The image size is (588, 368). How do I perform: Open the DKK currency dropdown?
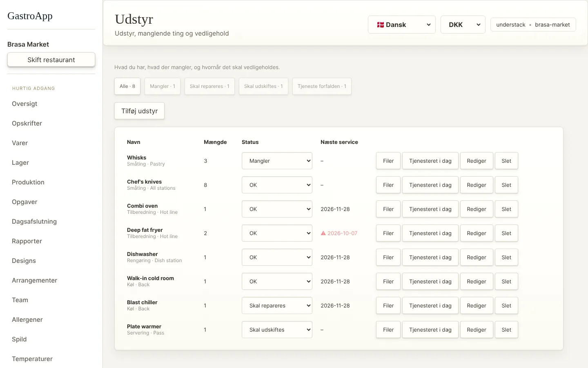(x=463, y=25)
